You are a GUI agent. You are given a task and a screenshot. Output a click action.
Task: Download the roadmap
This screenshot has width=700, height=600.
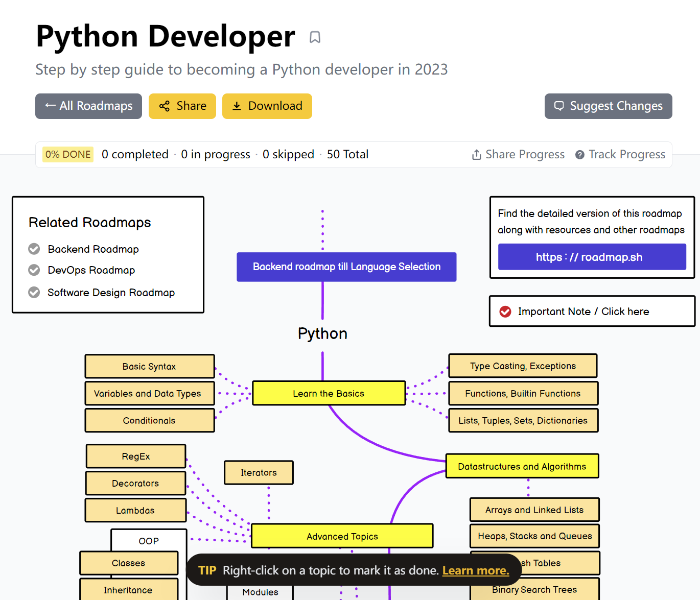pos(267,106)
